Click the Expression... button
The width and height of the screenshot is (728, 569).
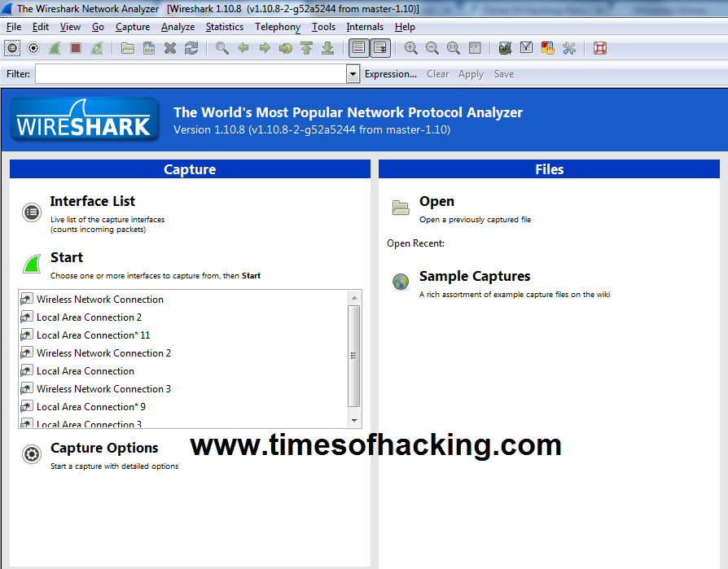point(391,74)
